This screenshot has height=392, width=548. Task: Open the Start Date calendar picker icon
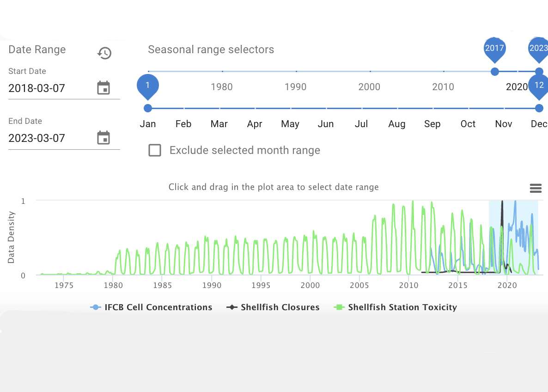(104, 88)
